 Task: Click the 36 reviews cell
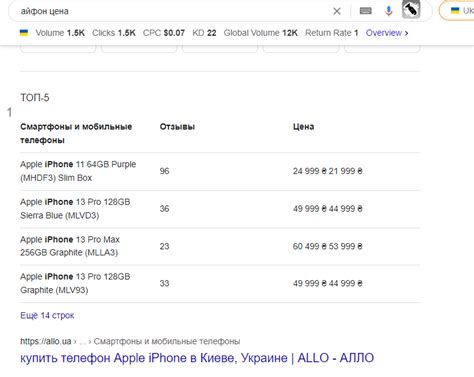click(x=164, y=209)
